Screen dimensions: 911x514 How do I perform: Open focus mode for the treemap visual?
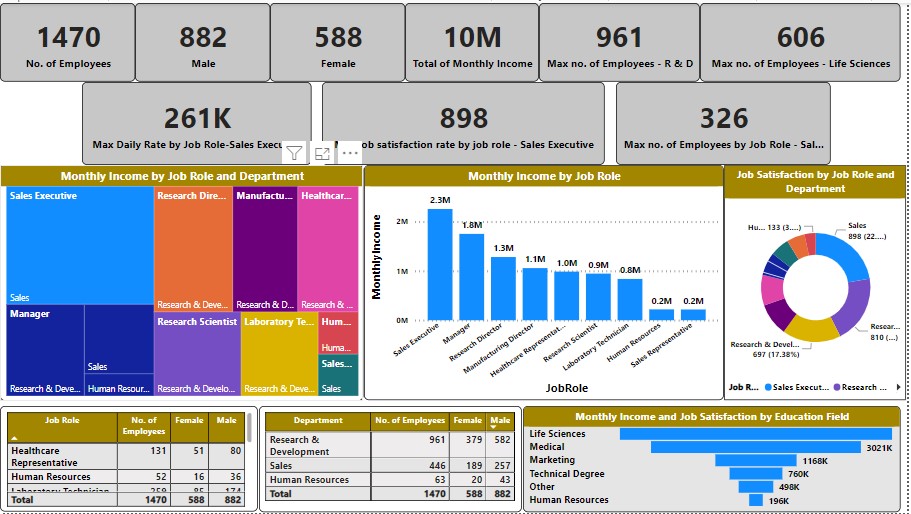coord(322,153)
